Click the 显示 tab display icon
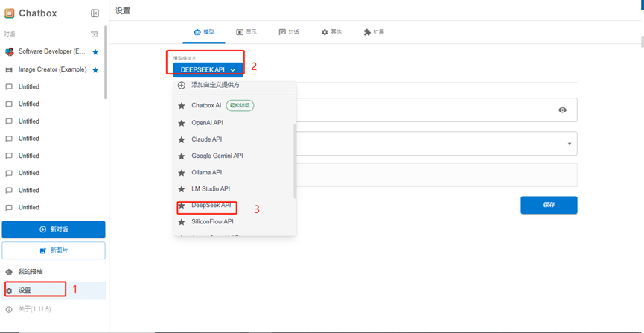The image size is (644, 333). [x=240, y=32]
